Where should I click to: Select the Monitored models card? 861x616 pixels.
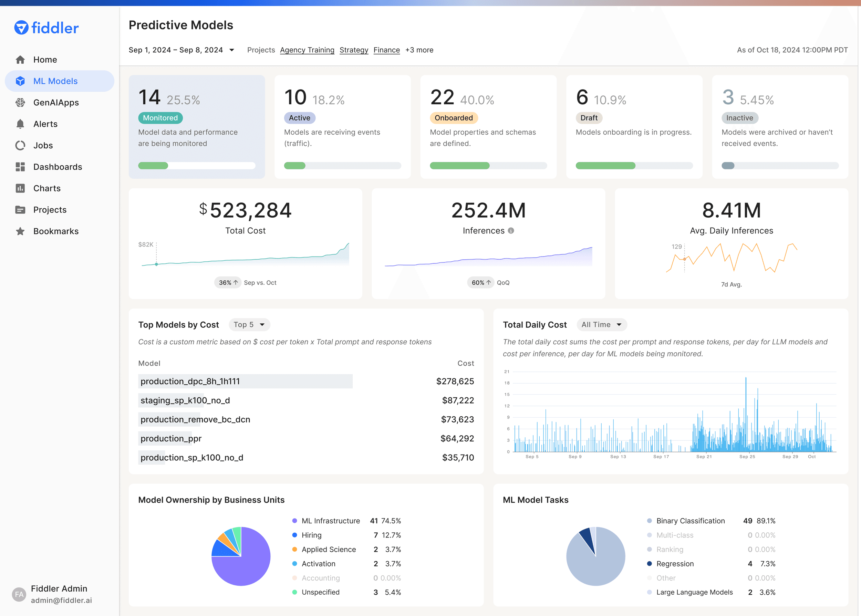click(x=197, y=127)
